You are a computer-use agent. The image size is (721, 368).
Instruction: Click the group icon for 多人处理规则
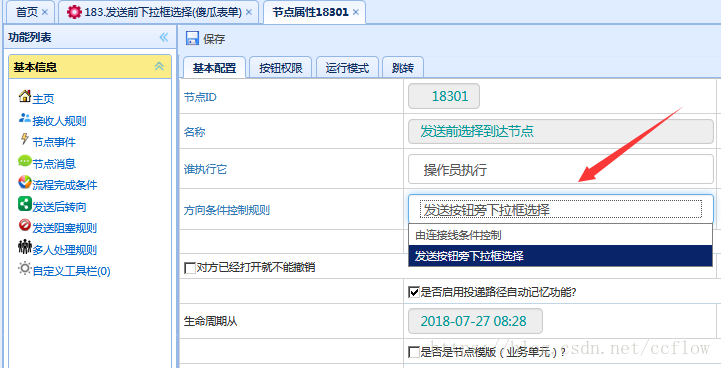[25, 247]
